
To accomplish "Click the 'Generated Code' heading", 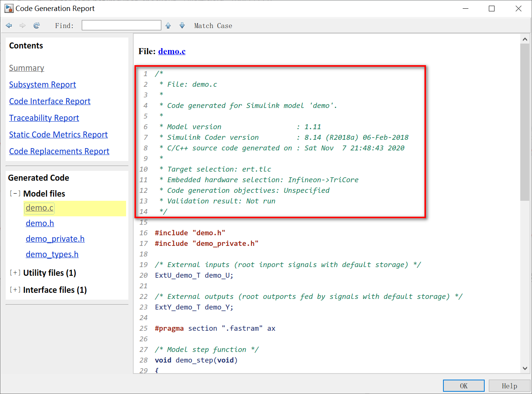I will coord(39,178).
